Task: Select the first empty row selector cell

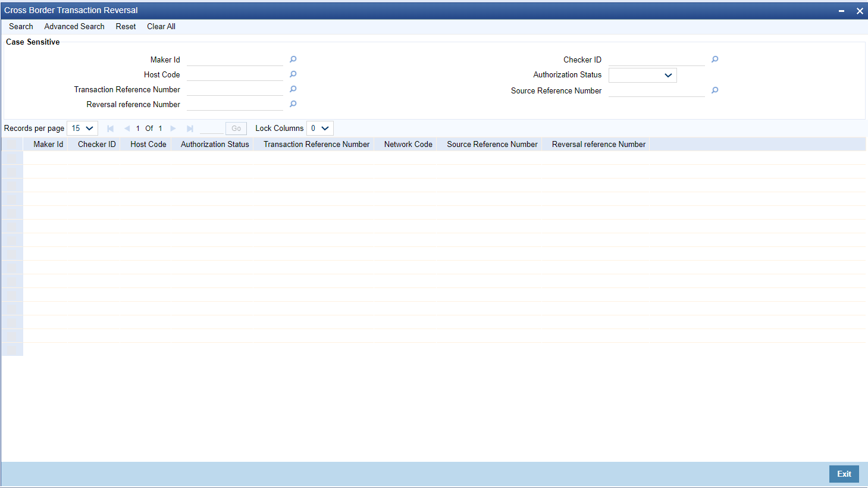Action: [12, 158]
